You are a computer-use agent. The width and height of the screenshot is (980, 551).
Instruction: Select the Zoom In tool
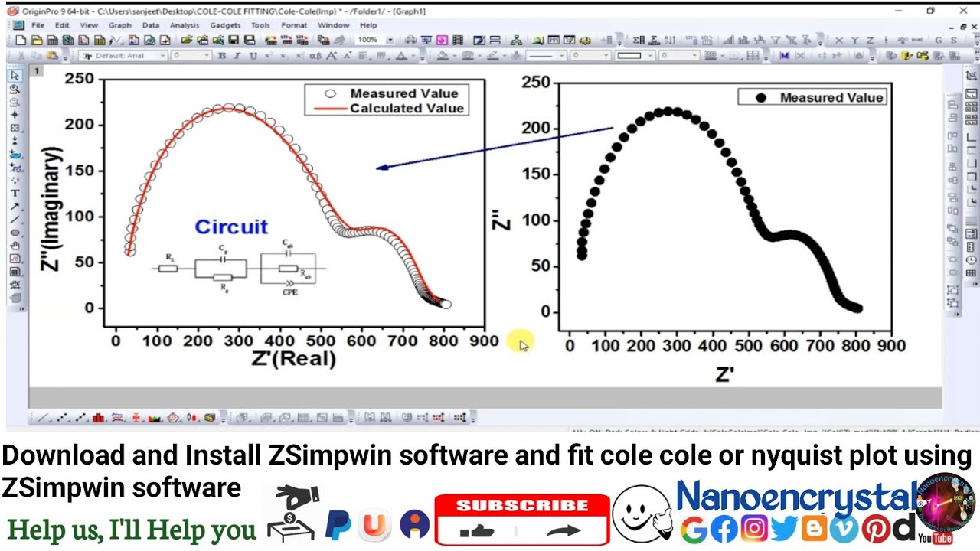pos(15,90)
